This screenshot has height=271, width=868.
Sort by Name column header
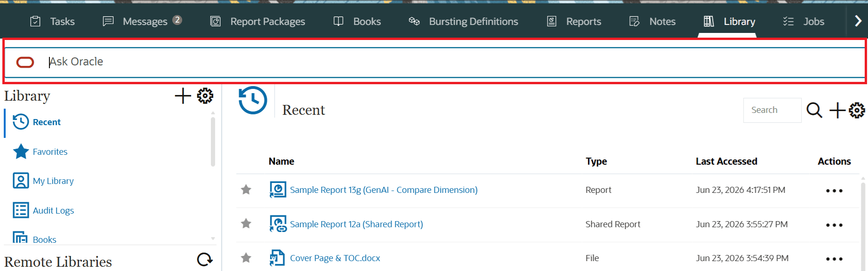[x=281, y=161]
